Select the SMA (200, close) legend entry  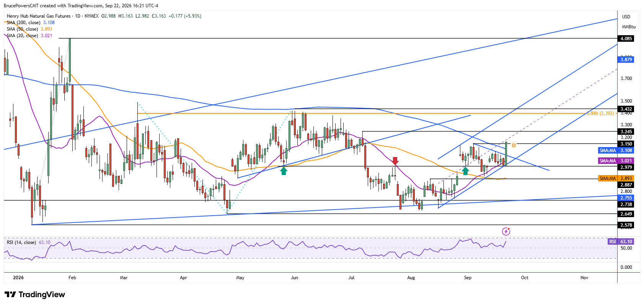point(31,23)
